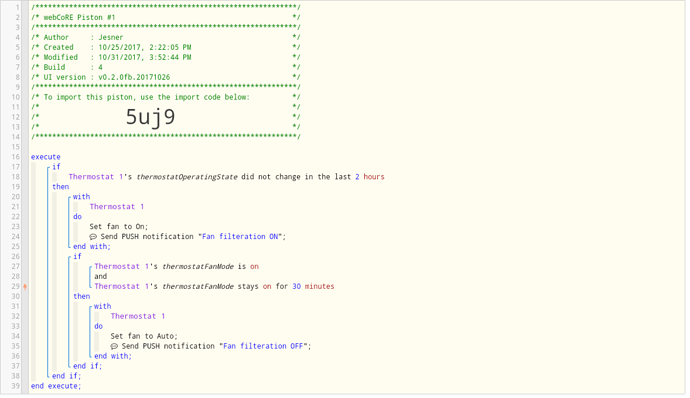The width and height of the screenshot is (690, 398).
Task: Select the import code 5uj9
Action: (150, 117)
